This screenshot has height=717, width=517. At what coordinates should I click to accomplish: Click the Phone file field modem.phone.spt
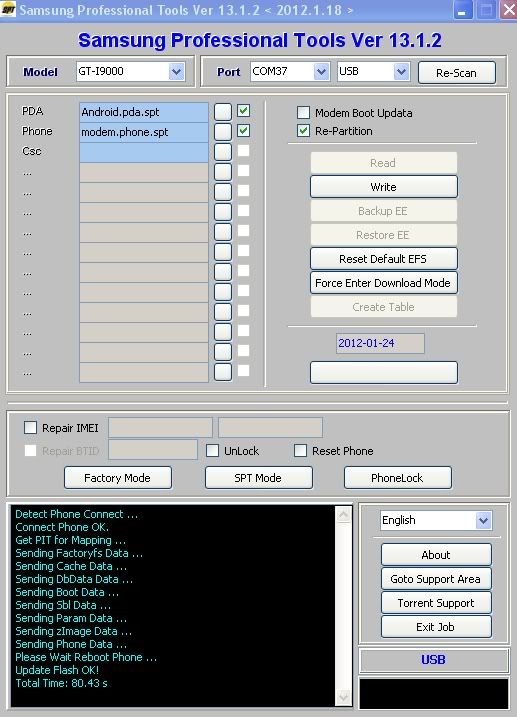(144, 132)
